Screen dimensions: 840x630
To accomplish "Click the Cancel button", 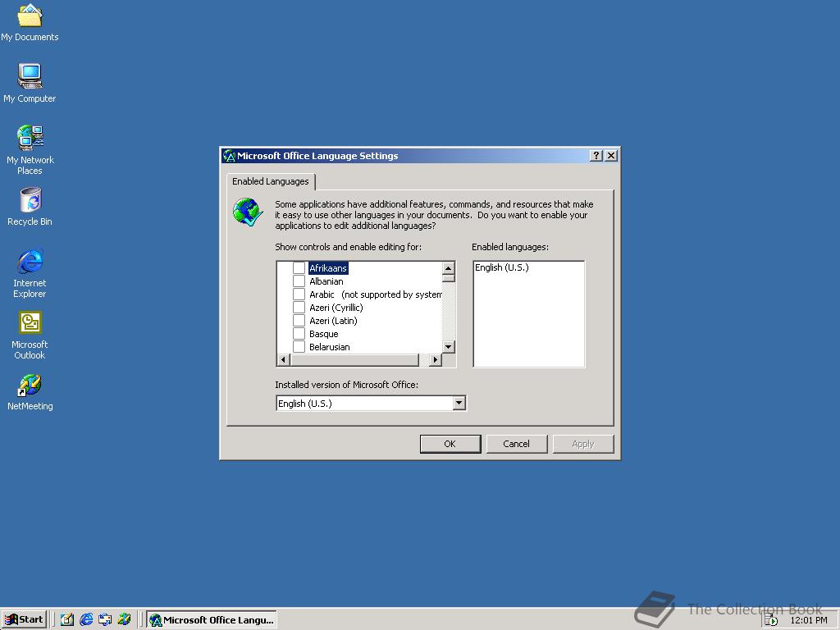I will [x=517, y=444].
